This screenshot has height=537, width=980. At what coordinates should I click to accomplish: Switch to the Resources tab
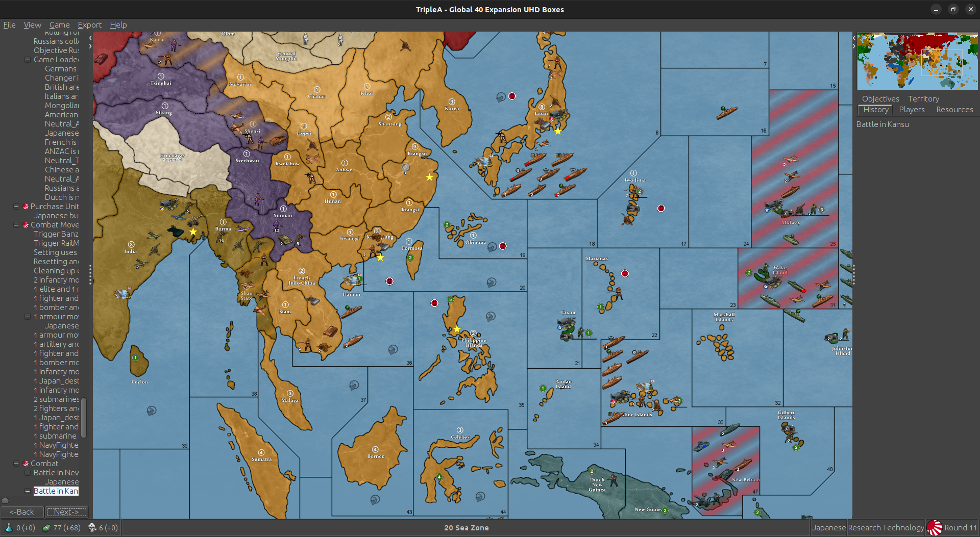coord(954,110)
